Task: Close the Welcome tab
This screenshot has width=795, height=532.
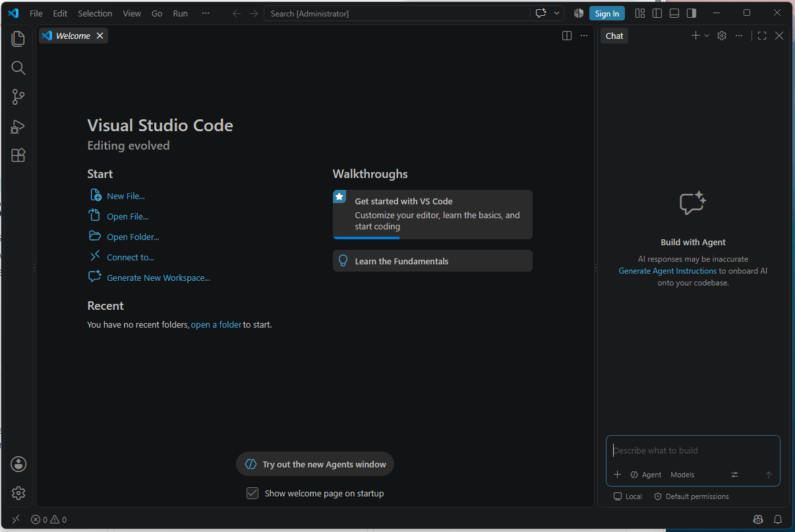Action: point(100,36)
